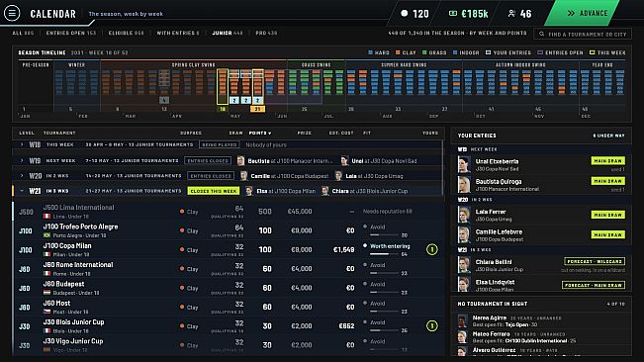Click entries count badge on Blois Junior Cup
The width and height of the screenshot is (644, 362).
[431, 326]
